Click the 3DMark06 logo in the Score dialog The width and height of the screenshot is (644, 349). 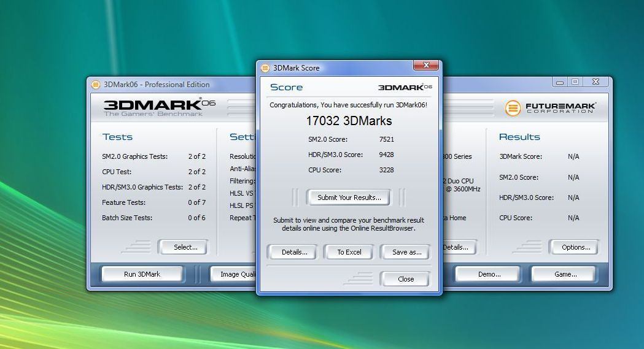(x=405, y=87)
